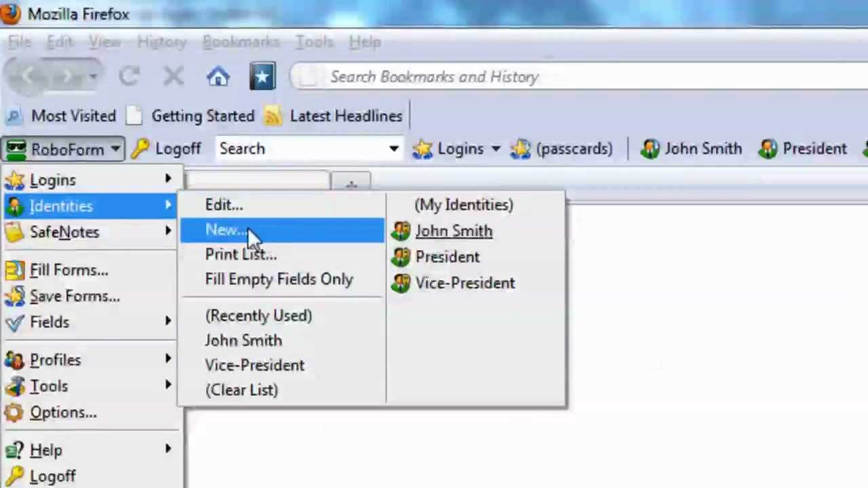This screenshot has height=488, width=868.
Task: Open the Help menu in menu bar
Action: point(365,42)
